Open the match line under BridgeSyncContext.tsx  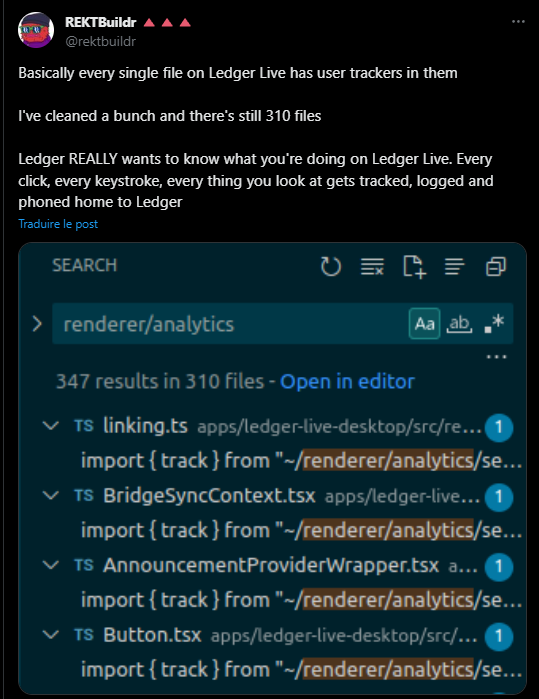[x=301, y=530]
